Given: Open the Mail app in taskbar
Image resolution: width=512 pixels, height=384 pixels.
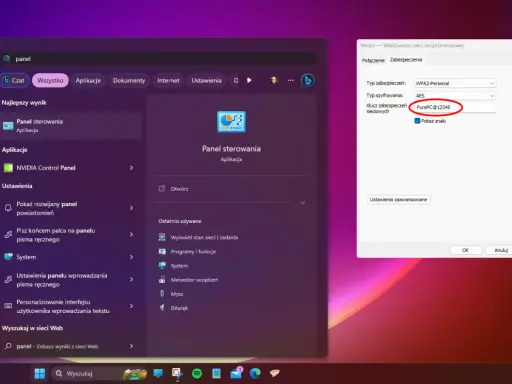Looking at the screenshot, I should pos(236,373).
